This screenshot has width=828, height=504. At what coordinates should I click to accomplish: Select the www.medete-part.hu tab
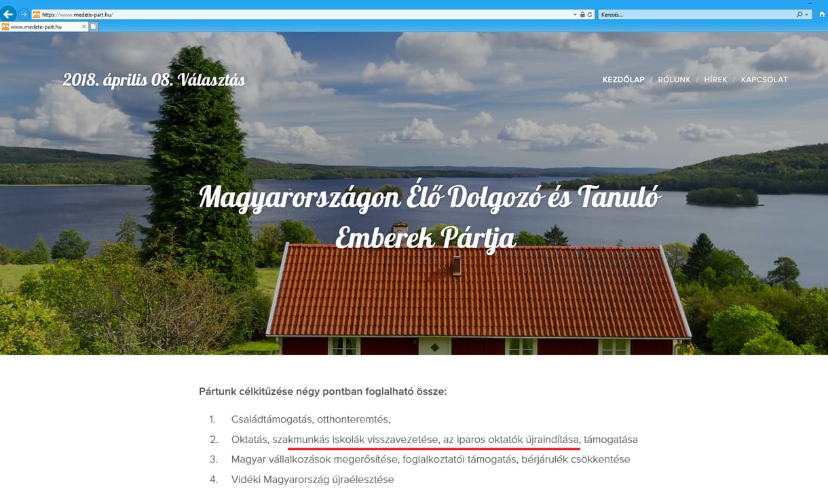point(44,26)
